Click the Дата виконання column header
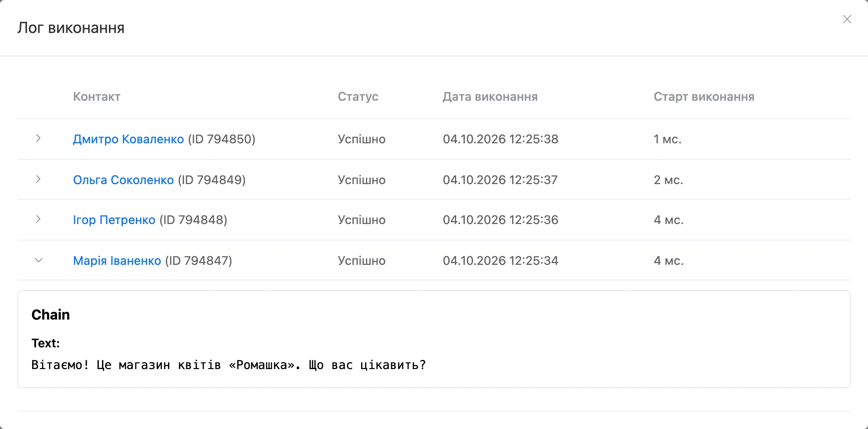This screenshot has height=429, width=868. coord(490,96)
